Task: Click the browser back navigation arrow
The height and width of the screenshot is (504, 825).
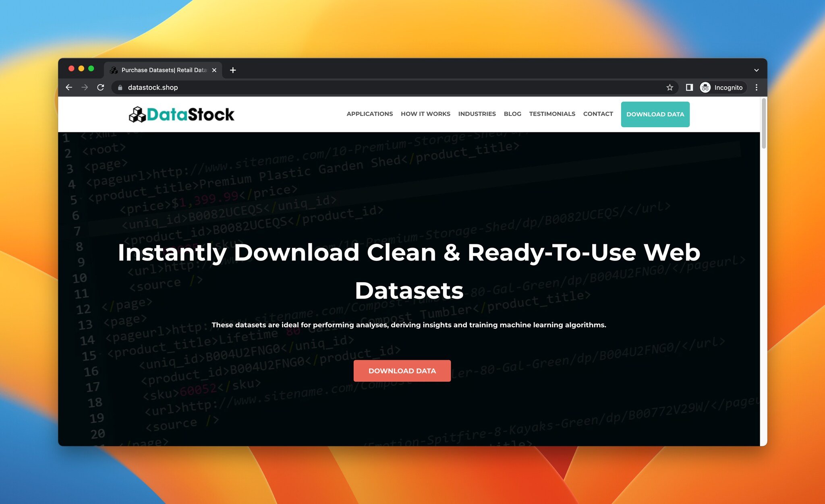Action: click(x=69, y=87)
